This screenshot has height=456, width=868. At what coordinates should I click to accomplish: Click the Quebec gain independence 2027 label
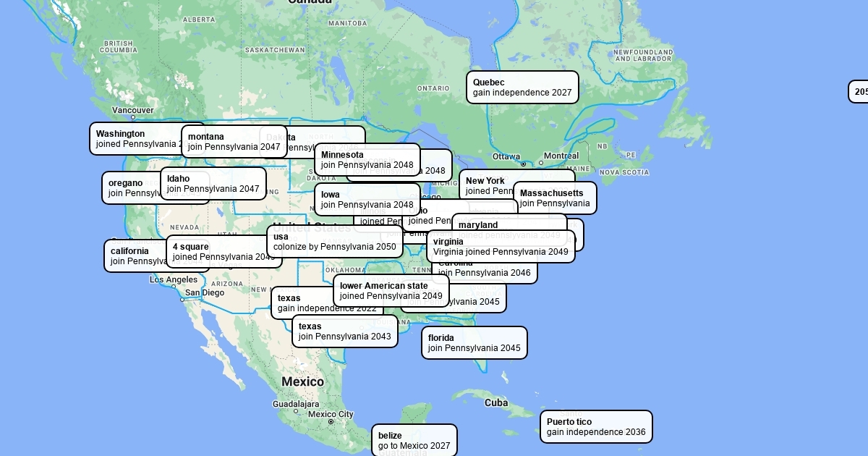point(522,88)
